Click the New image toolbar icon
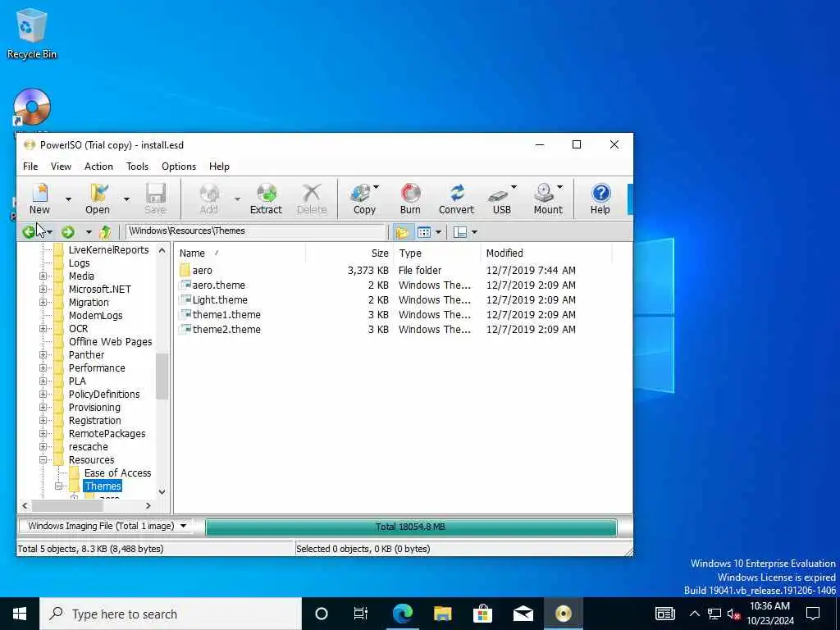This screenshot has width=840, height=630. tap(39, 199)
